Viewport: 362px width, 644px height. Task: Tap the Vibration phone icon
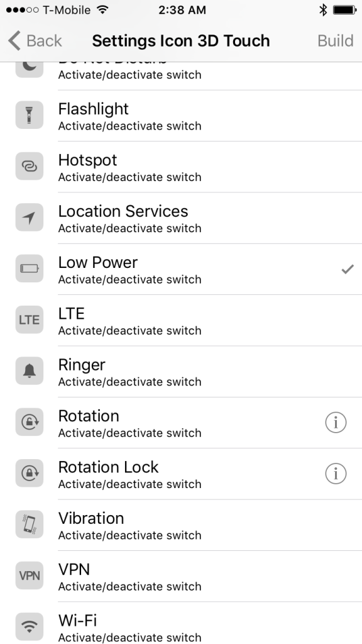click(29, 525)
